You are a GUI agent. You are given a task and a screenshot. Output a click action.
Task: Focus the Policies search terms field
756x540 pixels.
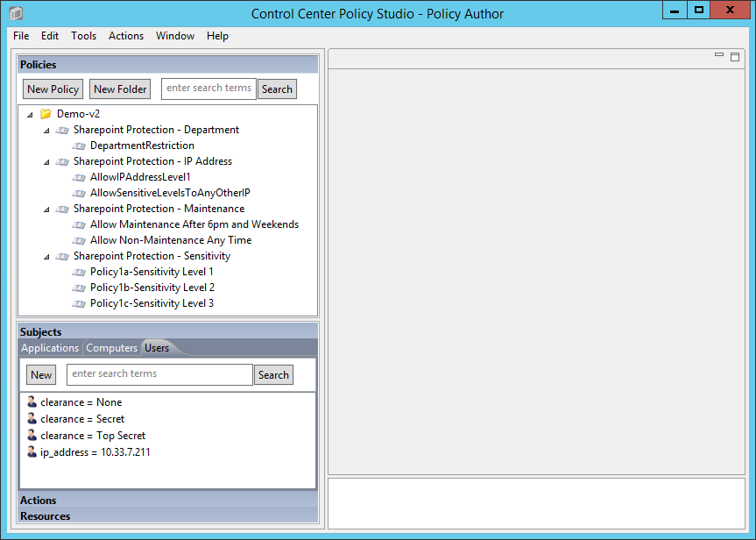(x=208, y=89)
